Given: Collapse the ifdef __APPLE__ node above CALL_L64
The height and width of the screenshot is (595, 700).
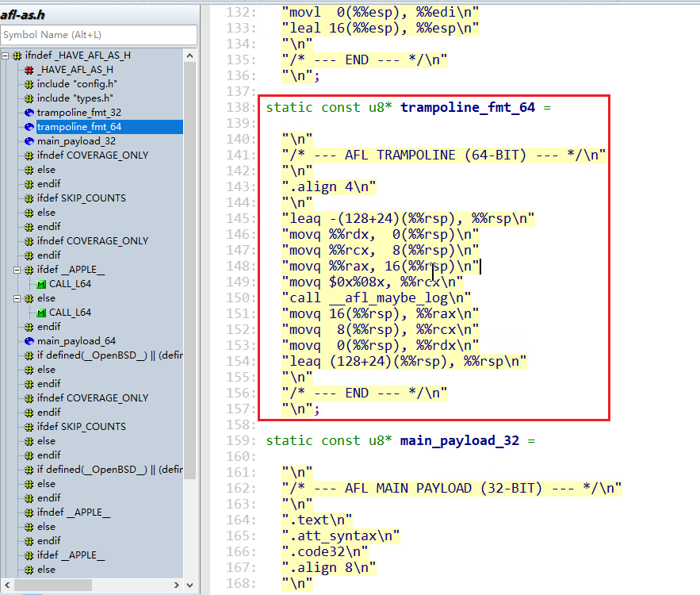Looking at the screenshot, I should click(x=17, y=270).
